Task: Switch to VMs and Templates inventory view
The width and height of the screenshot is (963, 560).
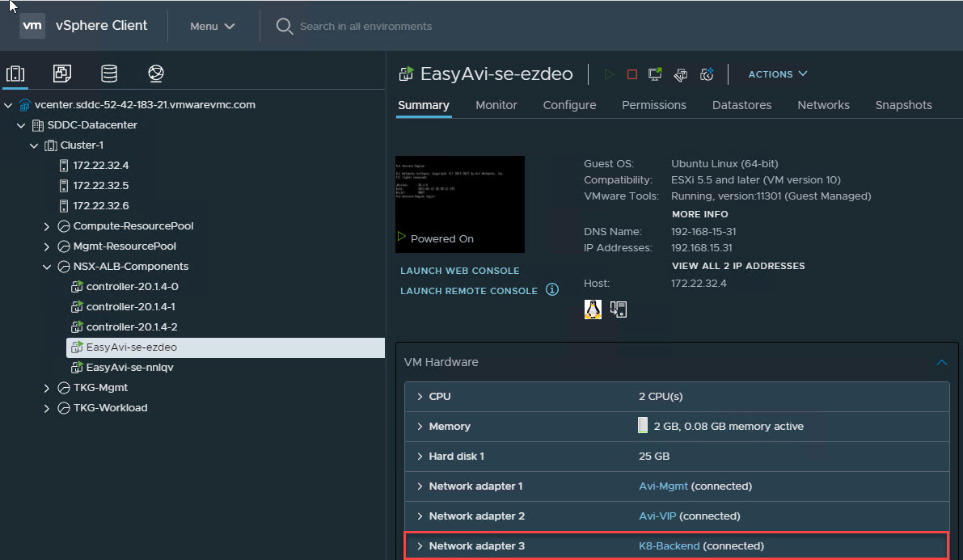Action: click(x=62, y=74)
